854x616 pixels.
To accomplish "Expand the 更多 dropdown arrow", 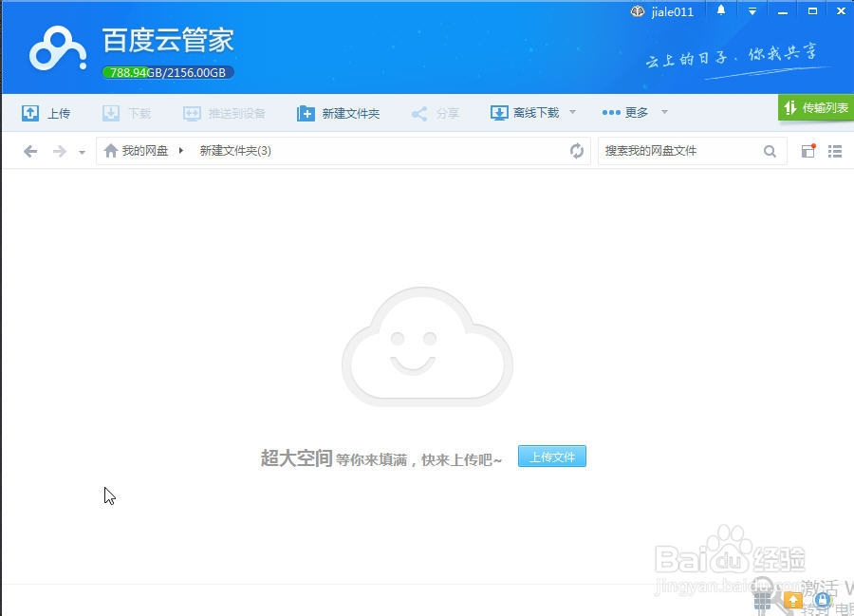I will pyautogui.click(x=664, y=112).
